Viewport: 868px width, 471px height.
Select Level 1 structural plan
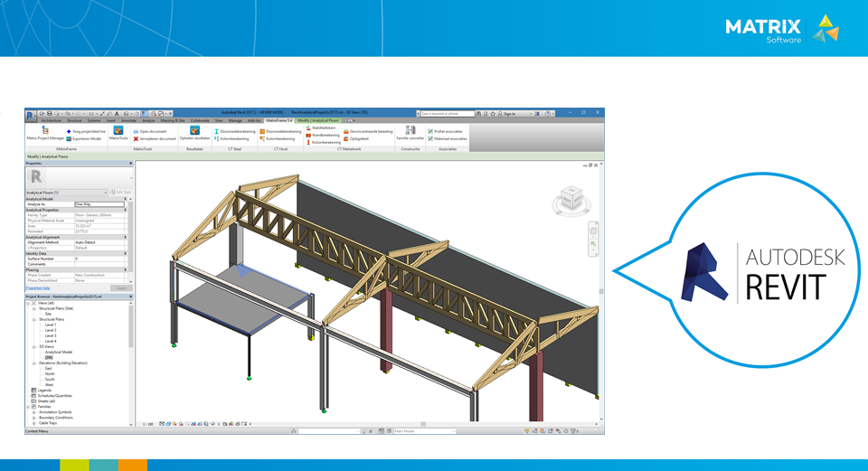(x=51, y=325)
